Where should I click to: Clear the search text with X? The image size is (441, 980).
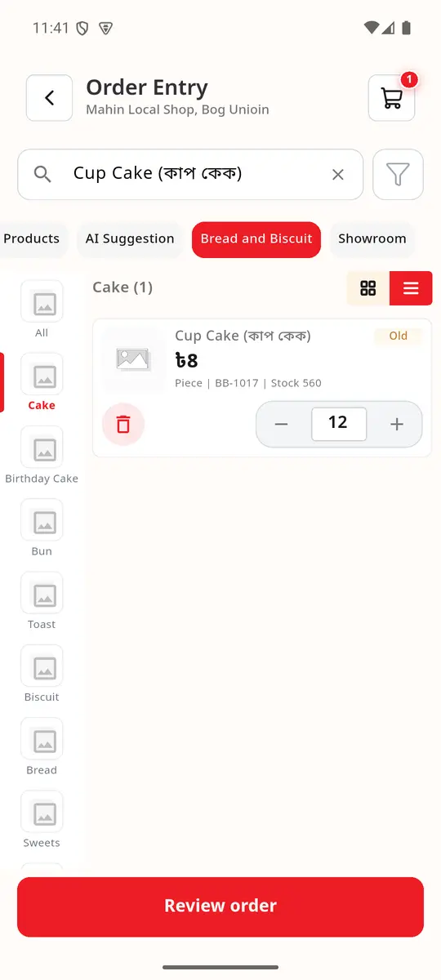[x=337, y=174]
